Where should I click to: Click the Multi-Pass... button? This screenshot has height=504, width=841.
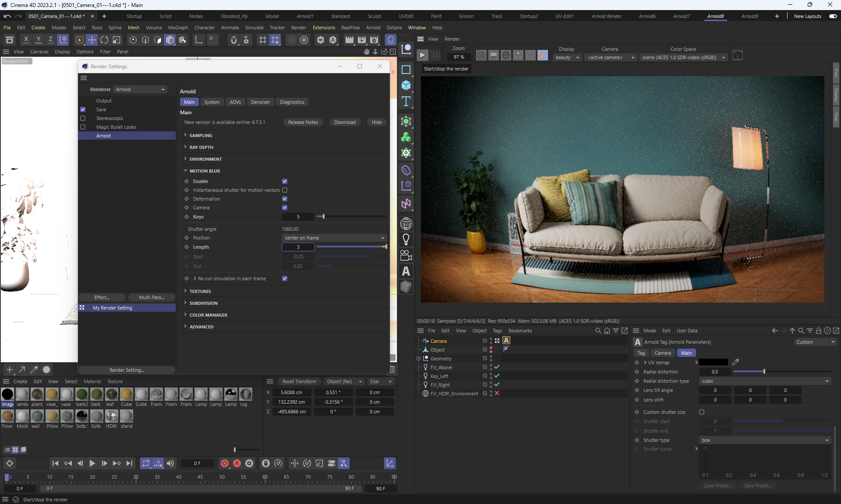pos(151,297)
